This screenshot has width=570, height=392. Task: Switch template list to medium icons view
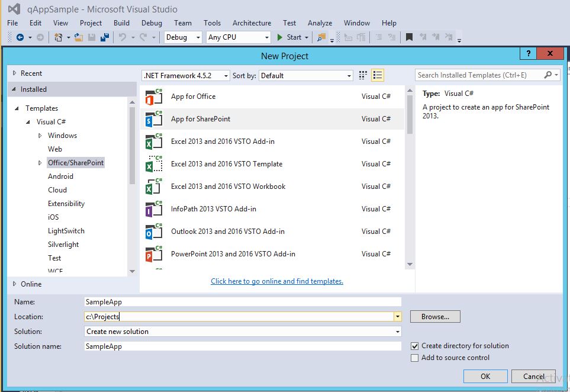pyautogui.click(x=378, y=75)
